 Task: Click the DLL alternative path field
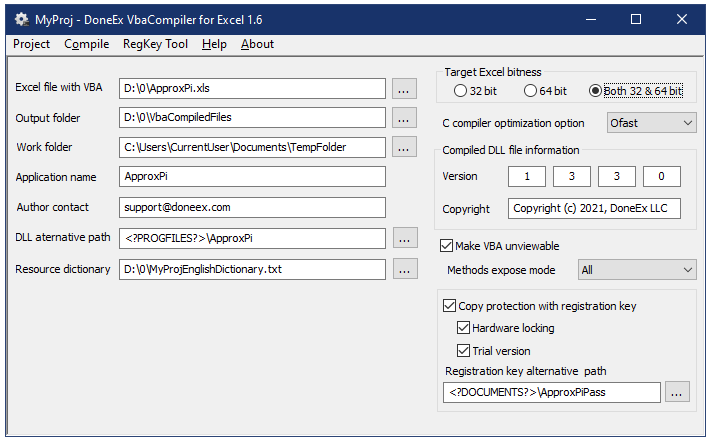[252, 238]
